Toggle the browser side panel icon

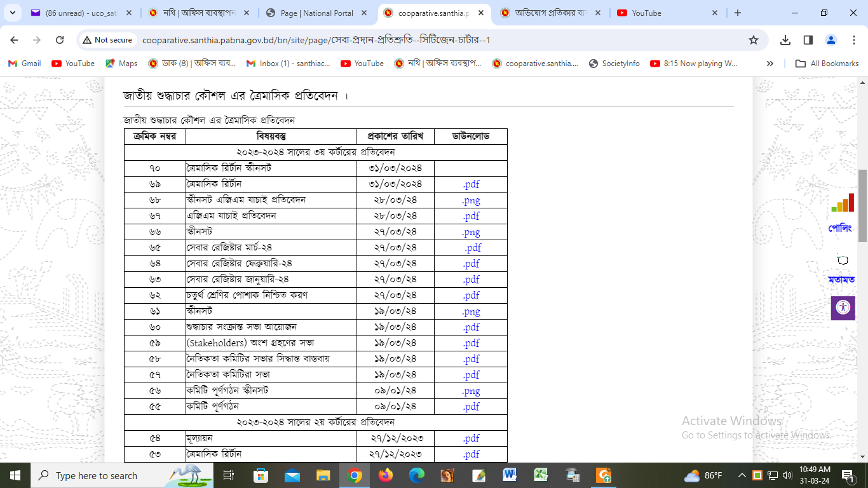click(808, 40)
